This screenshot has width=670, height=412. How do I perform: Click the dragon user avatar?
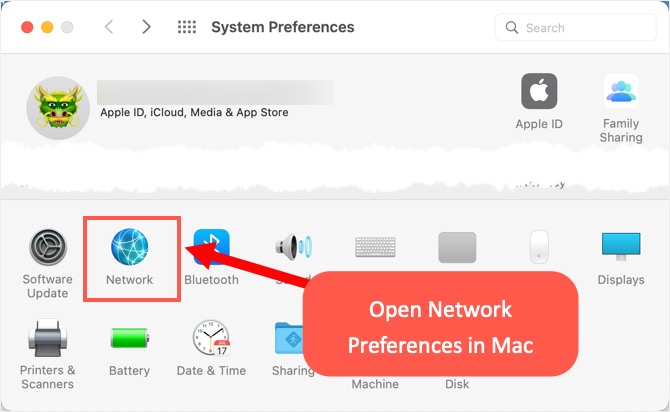(58, 108)
